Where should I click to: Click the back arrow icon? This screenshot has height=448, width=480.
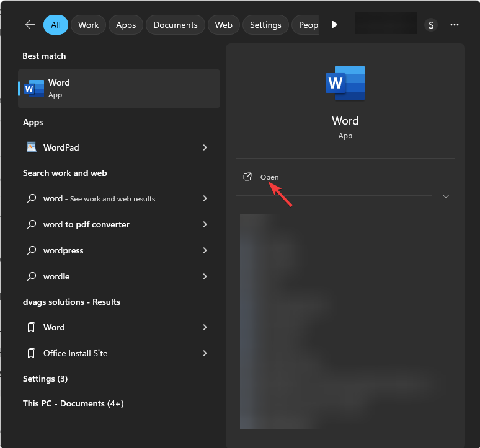(30, 25)
